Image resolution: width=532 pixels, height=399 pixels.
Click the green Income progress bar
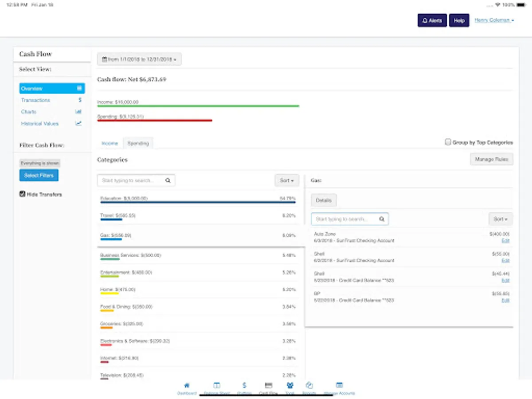(198, 106)
